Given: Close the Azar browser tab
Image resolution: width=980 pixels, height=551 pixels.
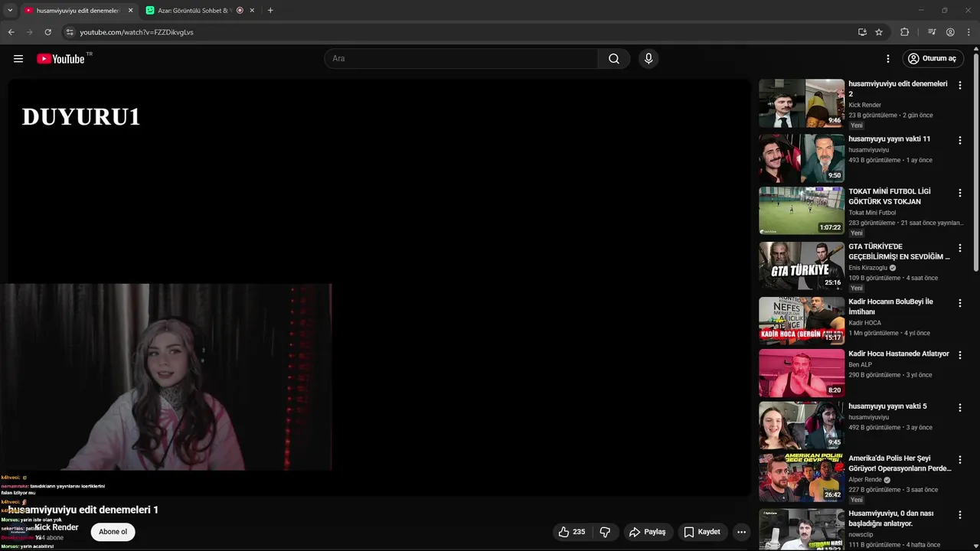Looking at the screenshot, I should 252,11.
